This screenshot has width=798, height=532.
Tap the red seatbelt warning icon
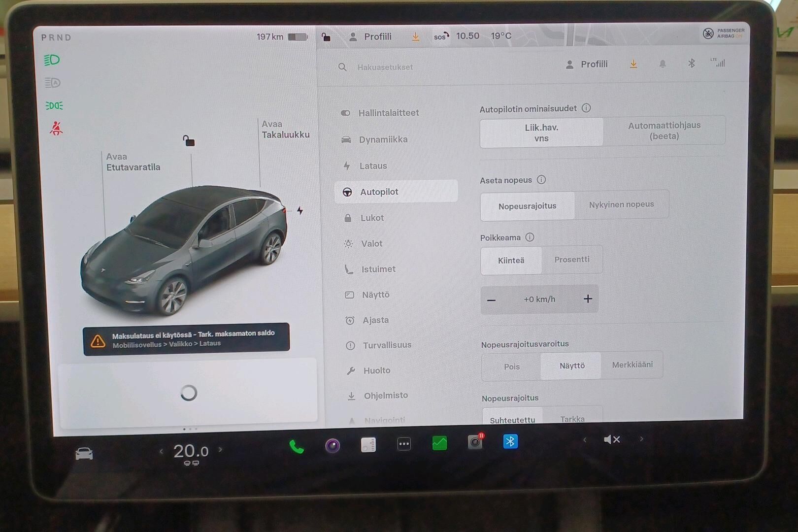point(56,129)
